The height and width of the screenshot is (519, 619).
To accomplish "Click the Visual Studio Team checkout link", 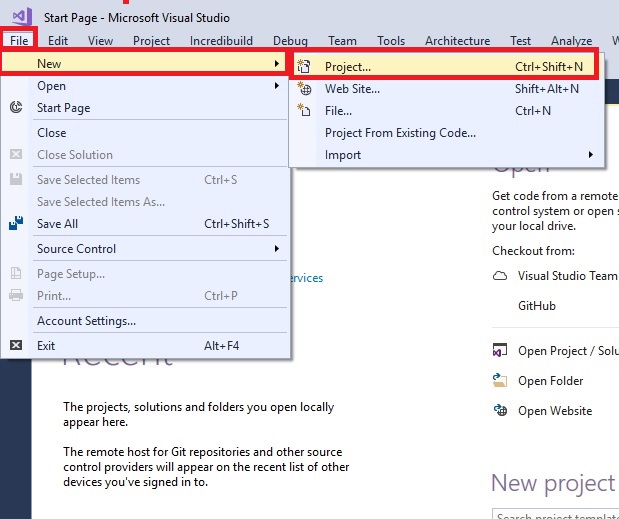I will pyautogui.click(x=568, y=275).
